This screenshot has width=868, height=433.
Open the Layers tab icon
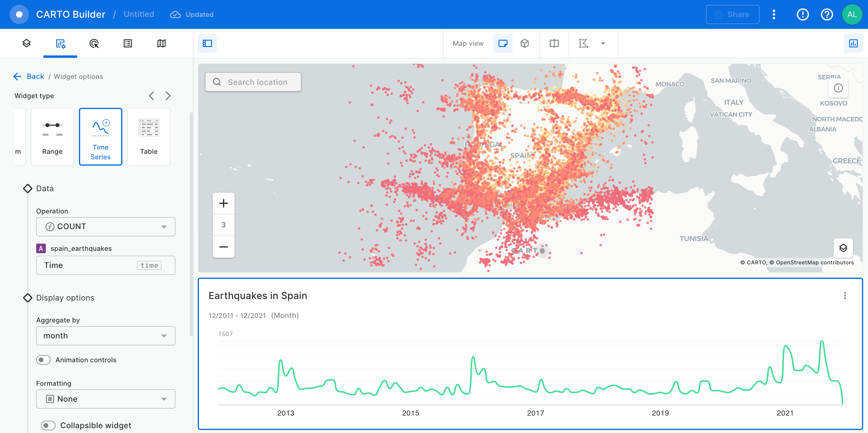pyautogui.click(x=26, y=43)
